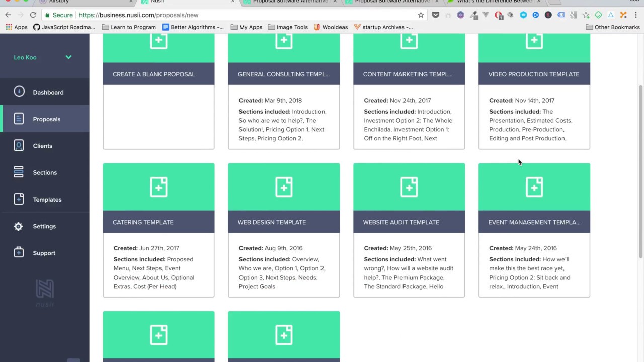Open the Learn to Program bookmark

pos(129,27)
